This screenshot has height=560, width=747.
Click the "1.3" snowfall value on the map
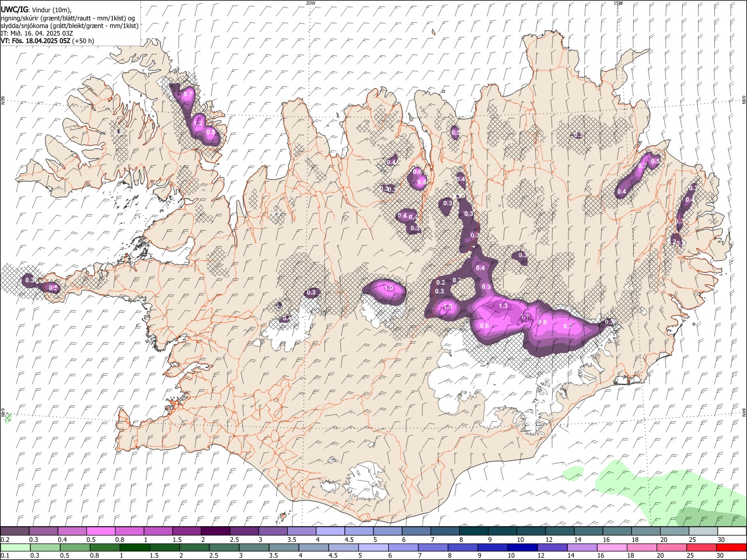coord(503,306)
